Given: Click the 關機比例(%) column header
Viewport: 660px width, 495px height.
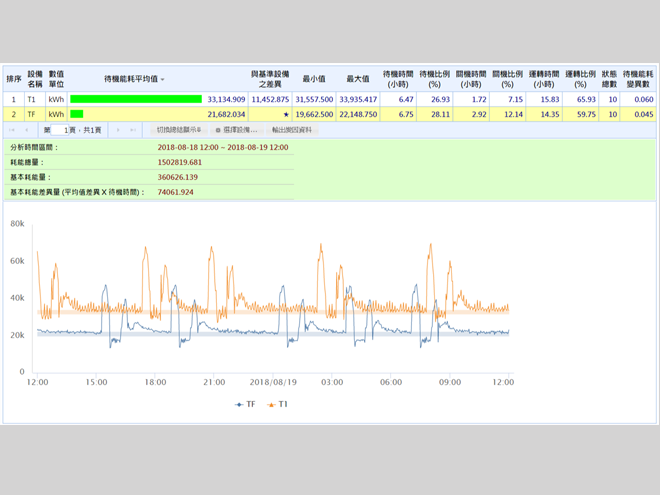Looking at the screenshot, I should coord(507,79).
